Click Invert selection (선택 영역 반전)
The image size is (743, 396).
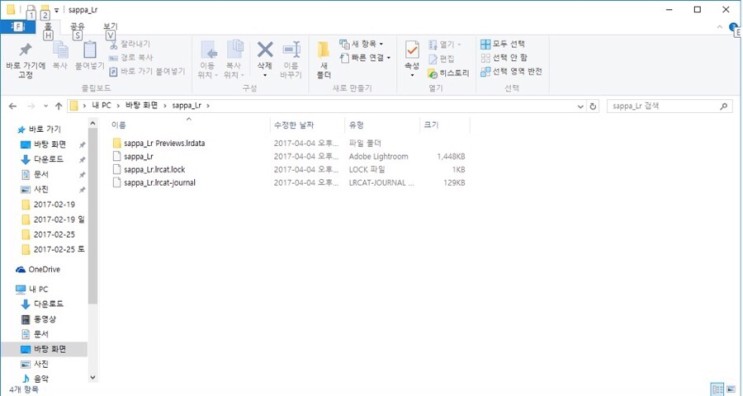click(x=511, y=72)
